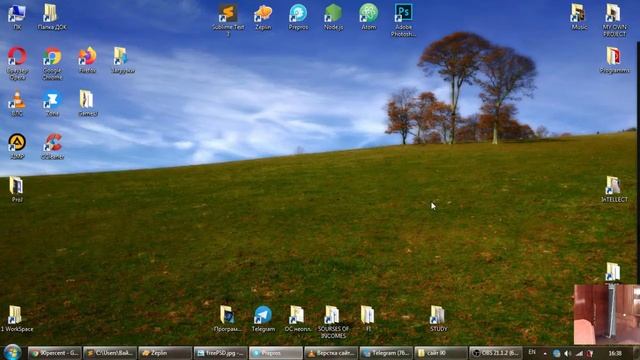Viewport: 640px width, 360px height.
Task: Launch the Prepros desktop shortcut
Action: 298,17
